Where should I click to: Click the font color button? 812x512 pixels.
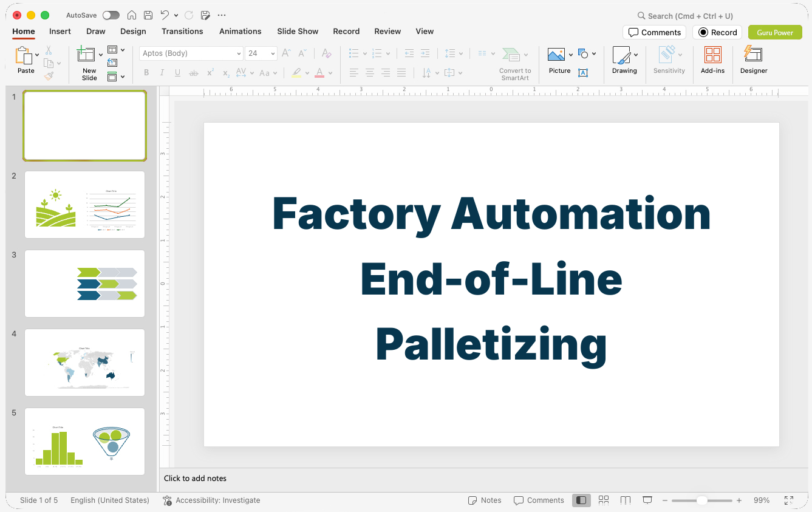pos(319,73)
